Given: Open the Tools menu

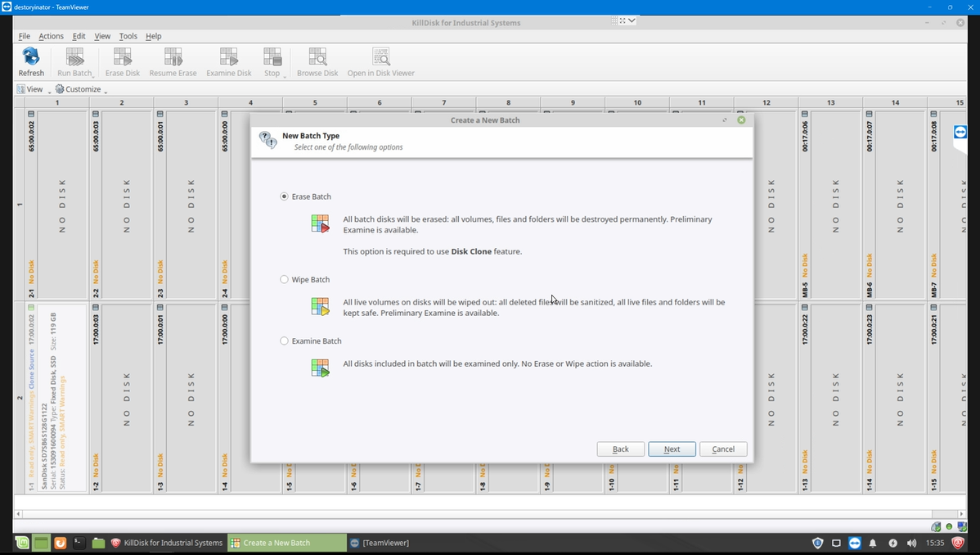Looking at the screenshot, I should tap(128, 36).
